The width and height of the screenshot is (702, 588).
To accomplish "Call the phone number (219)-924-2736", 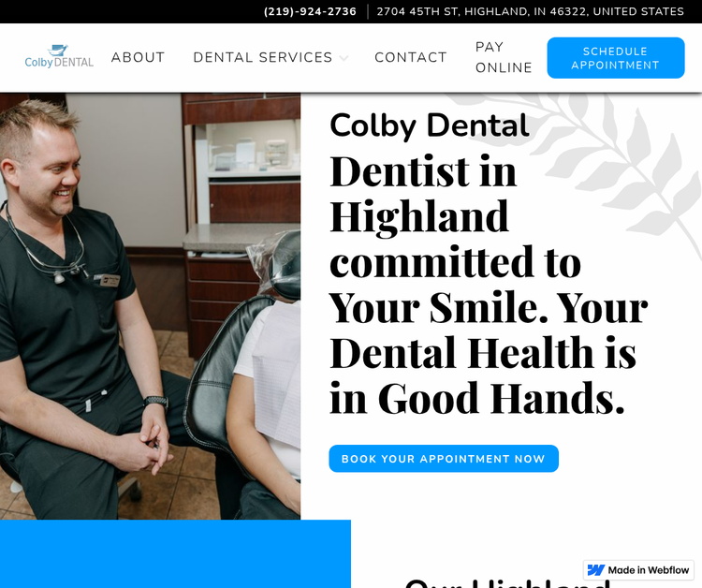I will click(x=310, y=11).
